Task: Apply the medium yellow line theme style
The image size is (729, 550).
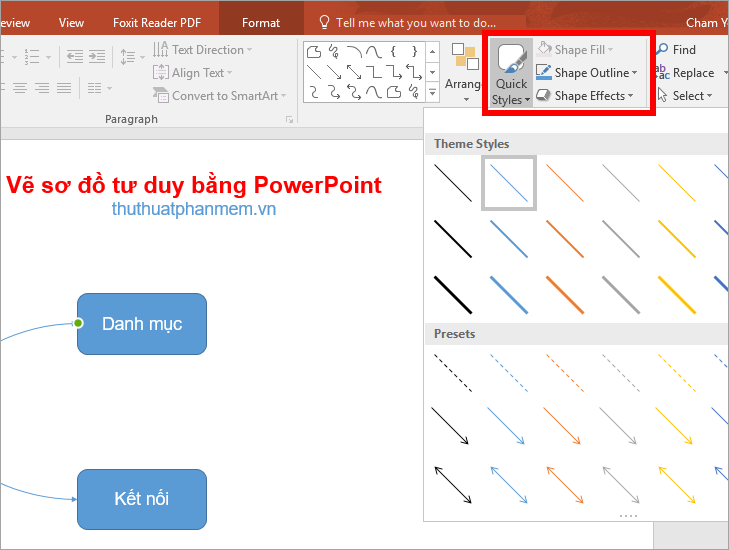Action: pyautogui.click(x=677, y=239)
